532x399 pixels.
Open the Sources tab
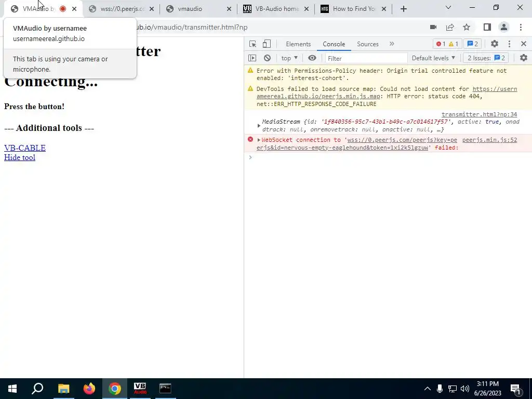[x=367, y=44]
